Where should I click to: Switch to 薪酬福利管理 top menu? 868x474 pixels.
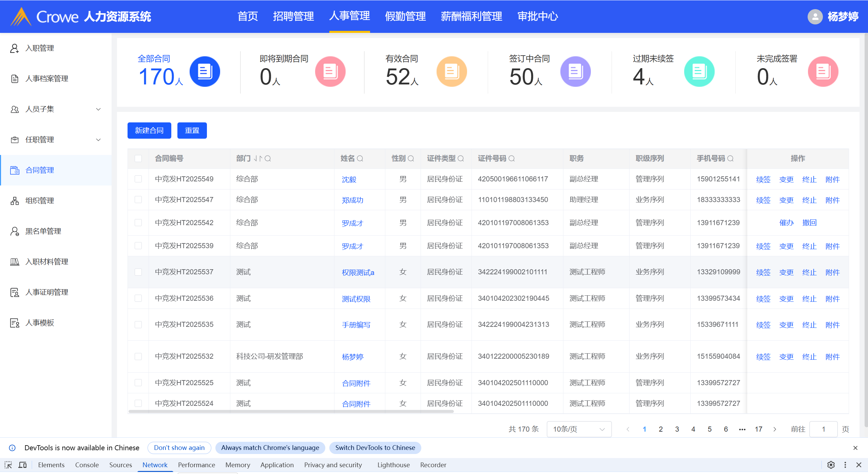[x=471, y=16]
